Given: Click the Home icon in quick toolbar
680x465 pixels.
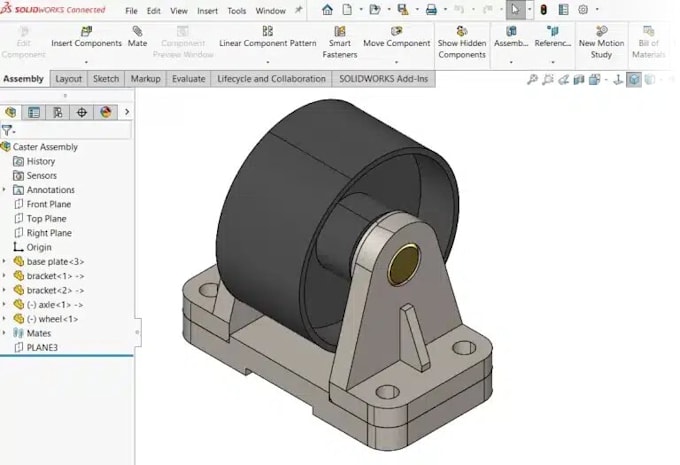Looking at the screenshot, I should (327, 10).
